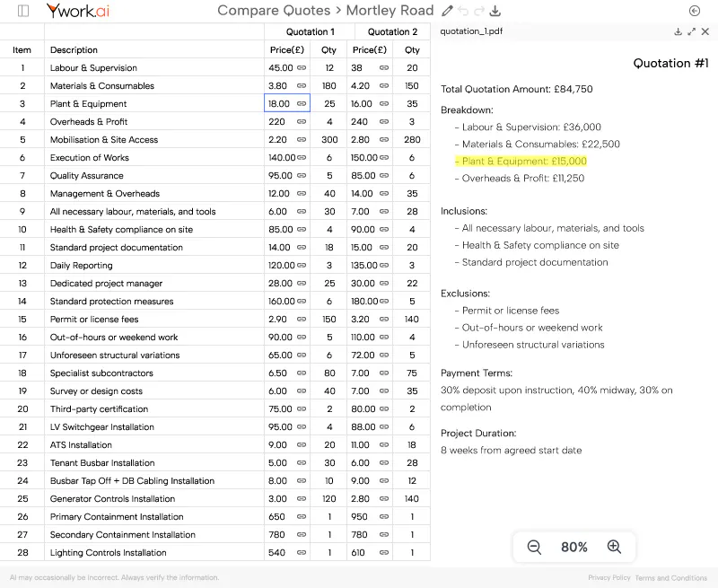This screenshot has height=588, width=718.
Task: Click the circled back arrow icon
Action: (x=694, y=11)
